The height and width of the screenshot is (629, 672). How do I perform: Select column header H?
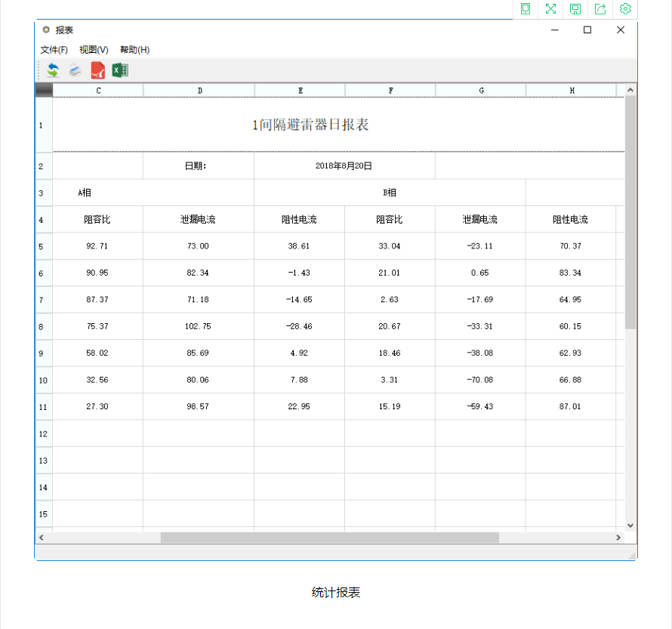(572, 91)
